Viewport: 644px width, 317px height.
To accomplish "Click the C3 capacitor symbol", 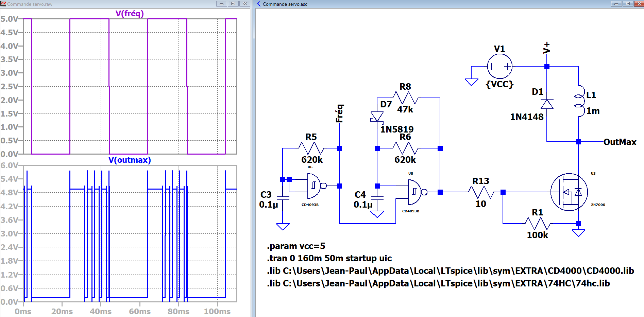I will (x=283, y=198).
